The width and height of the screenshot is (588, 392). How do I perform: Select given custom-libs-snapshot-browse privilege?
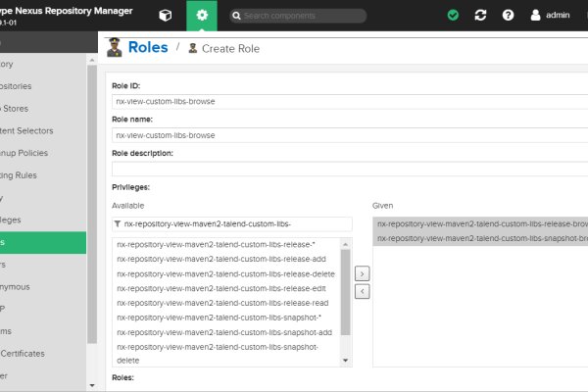coord(480,238)
